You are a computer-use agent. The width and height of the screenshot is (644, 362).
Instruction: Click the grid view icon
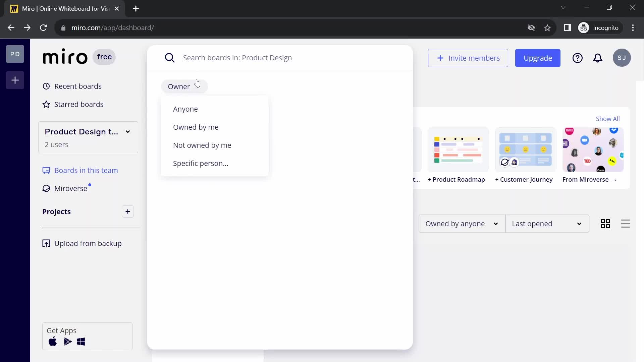(605, 224)
